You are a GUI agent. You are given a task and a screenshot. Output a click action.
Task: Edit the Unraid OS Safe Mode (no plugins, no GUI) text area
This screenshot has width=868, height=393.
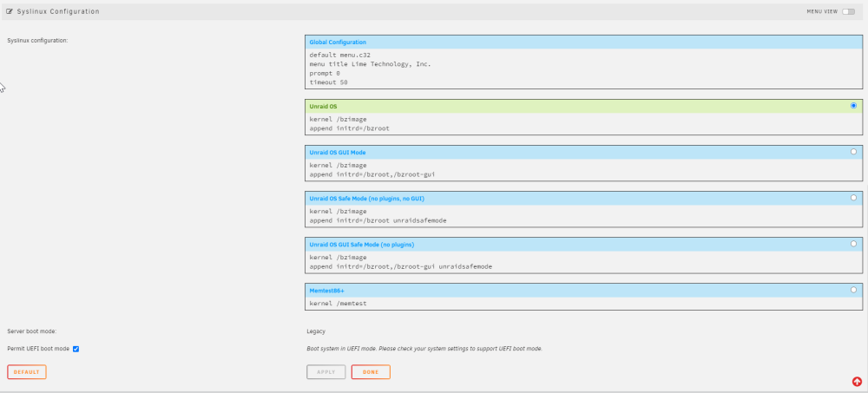(x=583, y=216)
